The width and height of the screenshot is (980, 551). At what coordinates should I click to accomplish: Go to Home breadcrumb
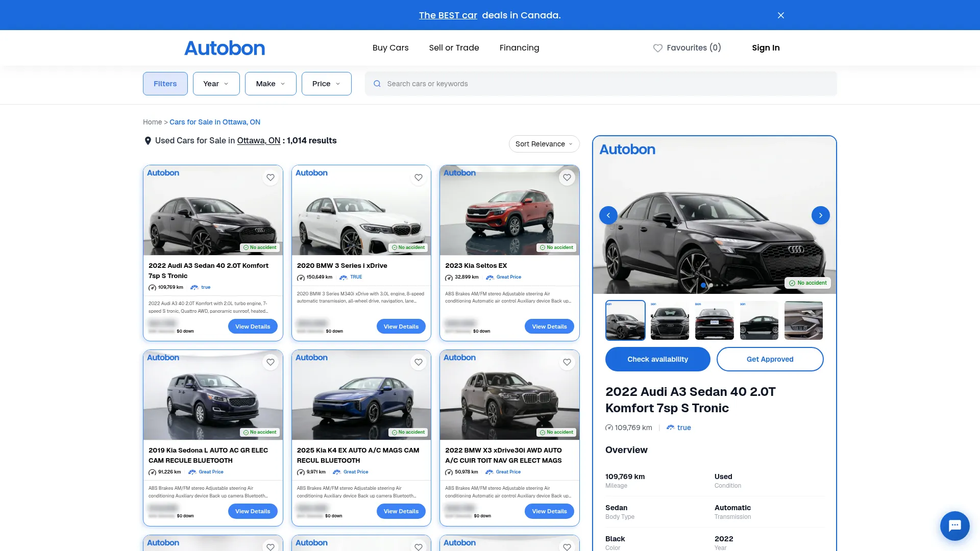152,122
